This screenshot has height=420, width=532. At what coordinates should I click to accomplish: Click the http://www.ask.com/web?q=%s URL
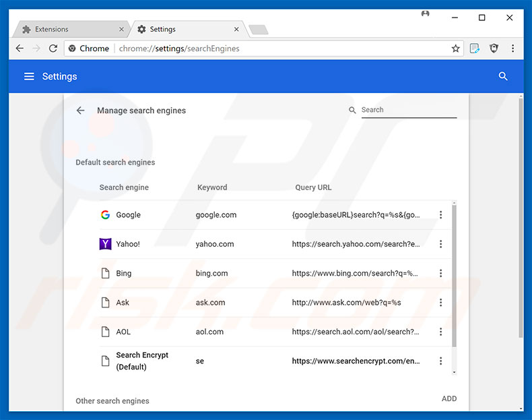[346, 302]
